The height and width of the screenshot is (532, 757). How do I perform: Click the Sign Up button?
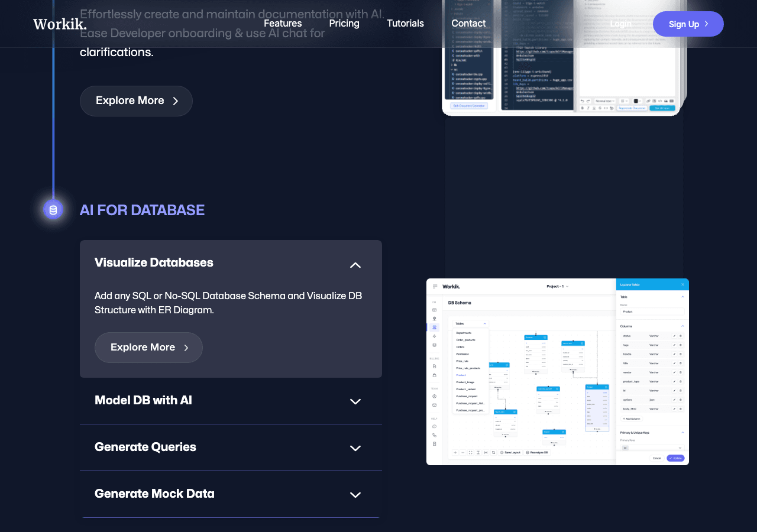click(688, 24)
